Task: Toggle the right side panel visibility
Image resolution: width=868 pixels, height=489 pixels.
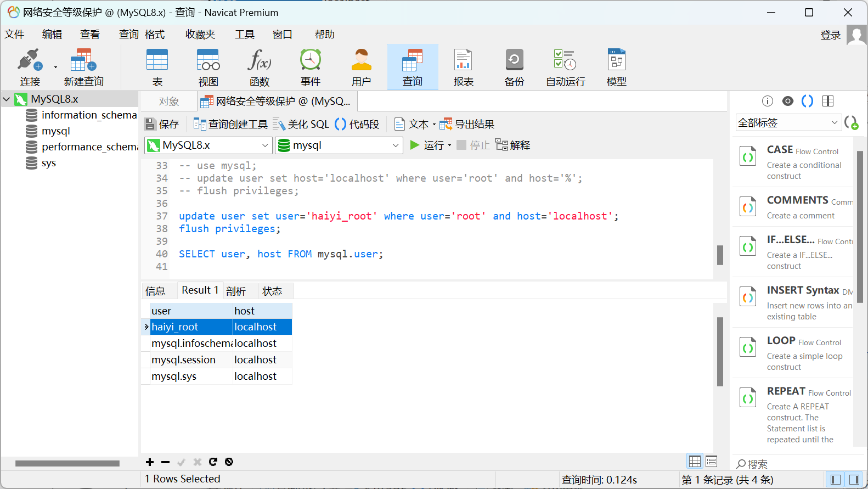Action: 854,480
